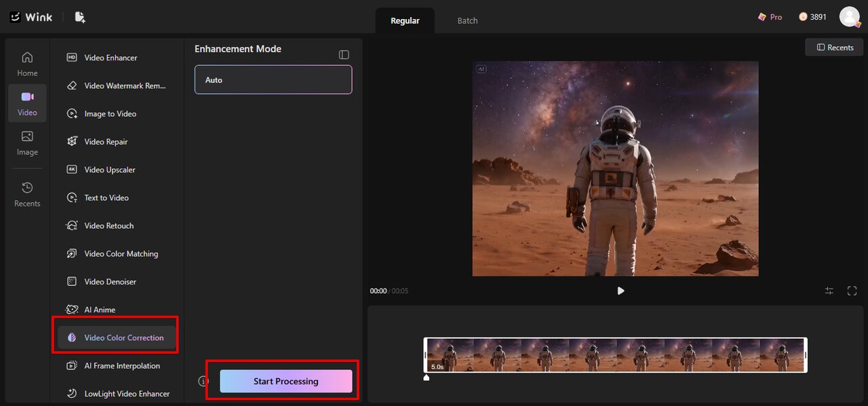Select the Text to Video label
Image resolution: width=868 pixels, height=406 pixels.
(x=106, y=198)
